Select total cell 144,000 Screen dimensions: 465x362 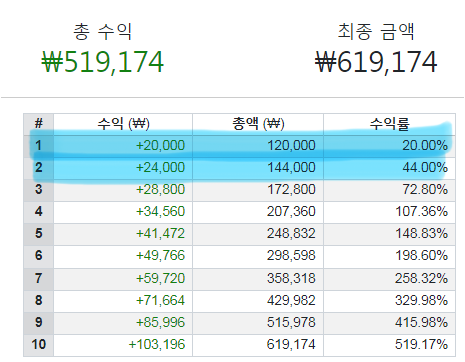(258, 168)
